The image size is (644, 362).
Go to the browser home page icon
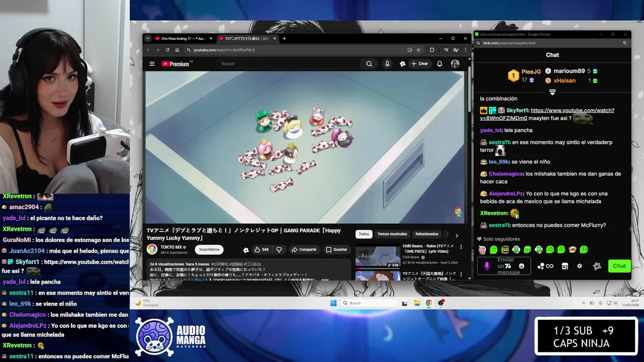(x=177, y=50)
